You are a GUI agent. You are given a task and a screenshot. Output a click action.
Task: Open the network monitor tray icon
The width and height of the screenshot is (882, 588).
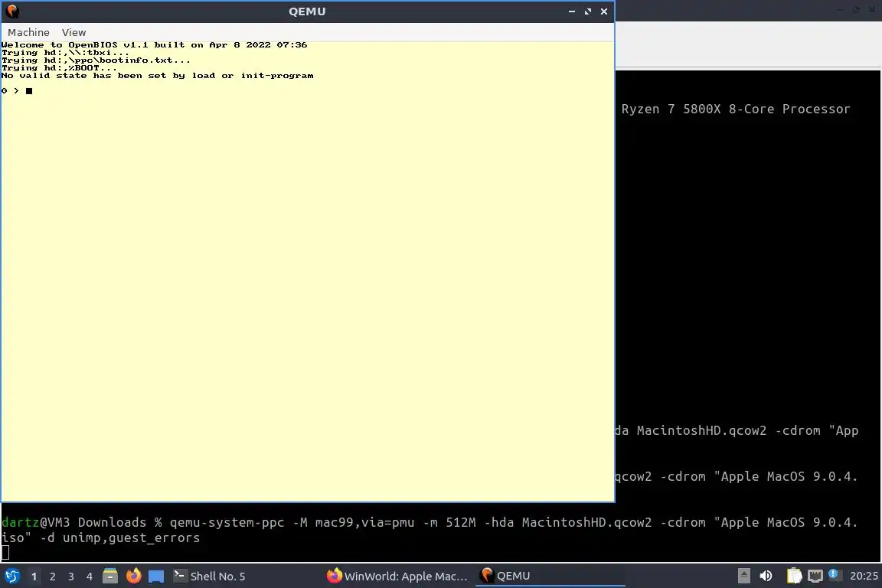[x=815, y=577]
